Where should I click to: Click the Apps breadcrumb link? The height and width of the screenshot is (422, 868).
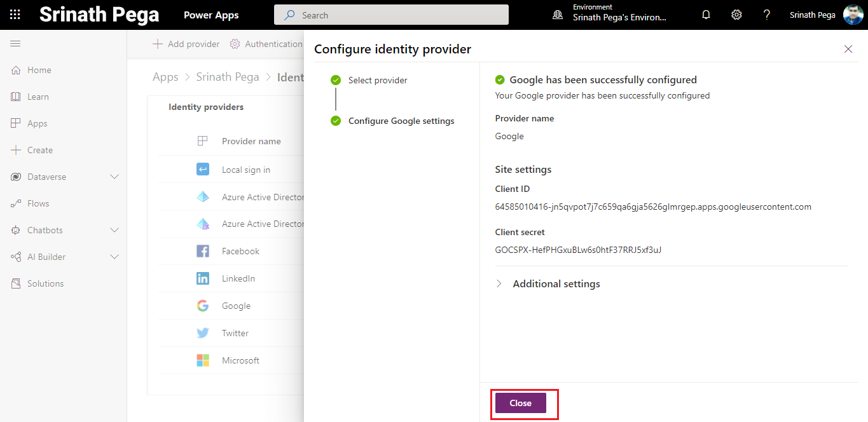point(165,77)
